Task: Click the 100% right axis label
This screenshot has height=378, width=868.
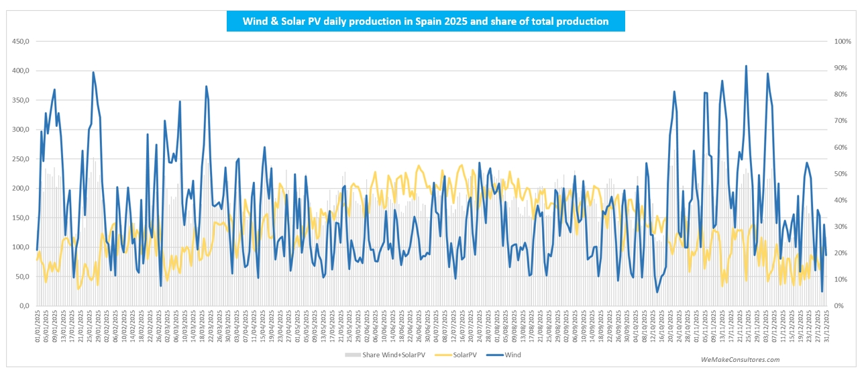Action: (843, 42)
